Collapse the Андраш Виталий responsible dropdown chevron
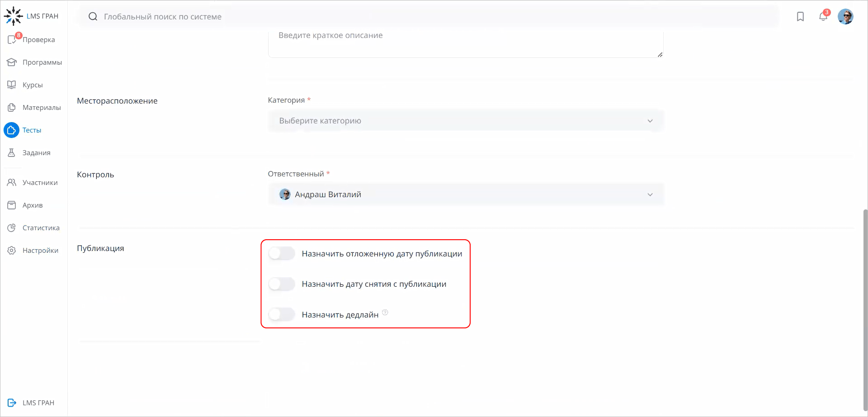Screen dimensions: 868x417 tap(650, 194)
